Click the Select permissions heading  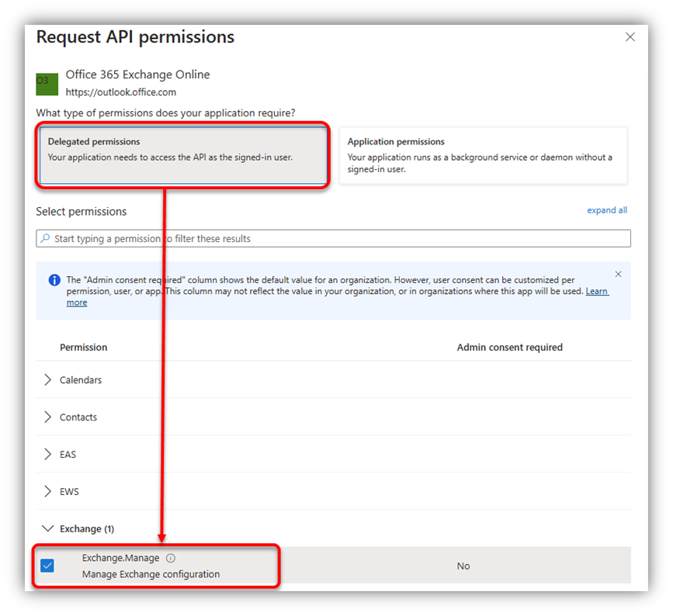pos(82,212)
